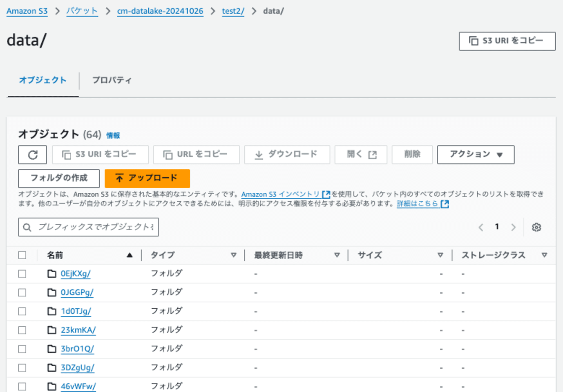Viewport: 563px width, 392px height.
Task: Go to the previous page arrow
Action: coord(481,227)
